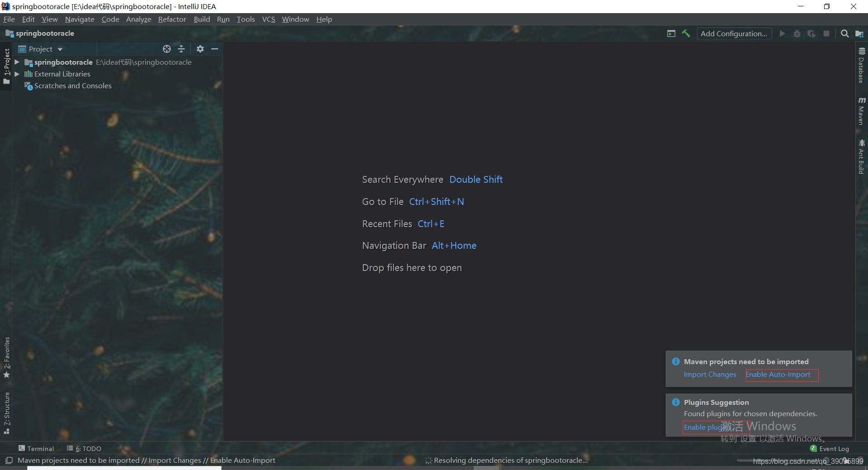Open the Window menu
868x470 pixels.
(x=295, y=19)
